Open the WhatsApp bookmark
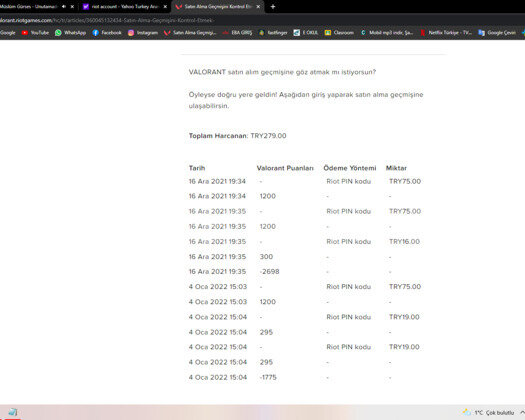525x420 pixels. click(x=70, y=32)
